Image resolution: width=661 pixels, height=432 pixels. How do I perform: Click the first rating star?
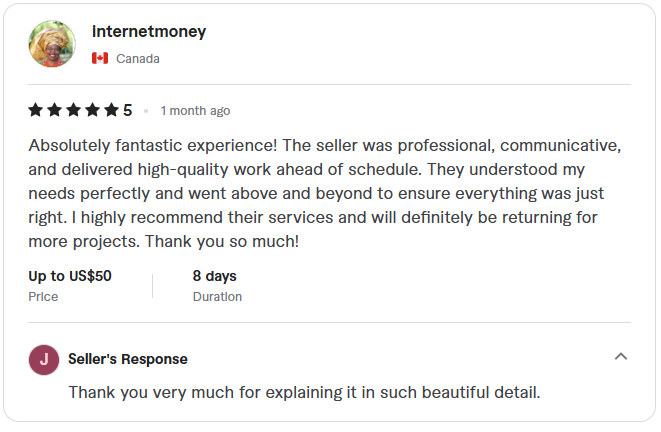[36, 110]
